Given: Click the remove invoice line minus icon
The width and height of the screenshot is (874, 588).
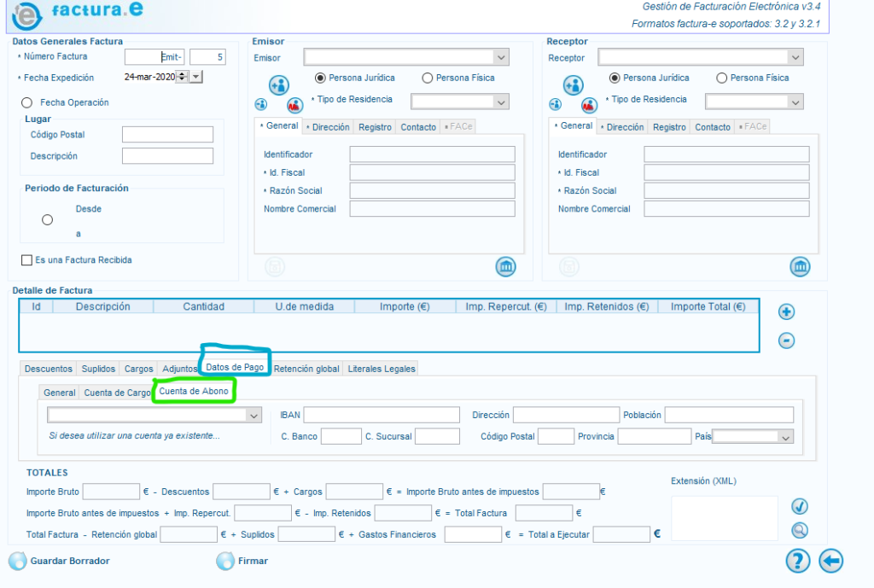Looking at the screenshot, I should click(787, 341).
